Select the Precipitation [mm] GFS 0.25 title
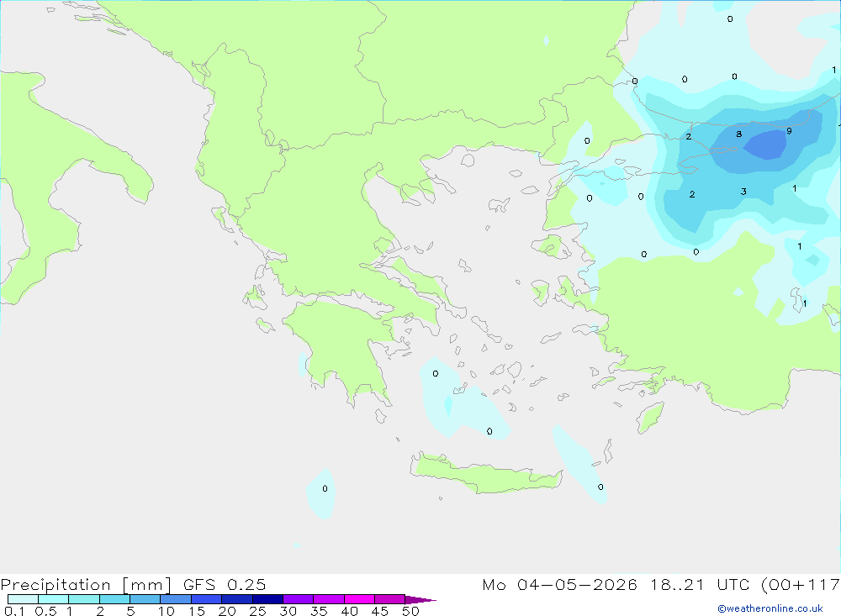This screenshot has width=841, height=616. (133, 584)
